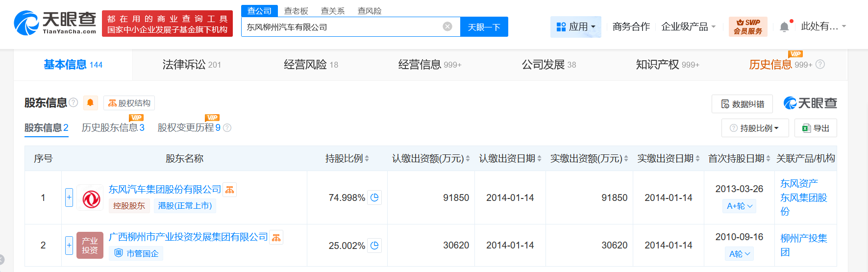Open the 公司发展 tab
This screenshot has height=272, width=868.
549,64
